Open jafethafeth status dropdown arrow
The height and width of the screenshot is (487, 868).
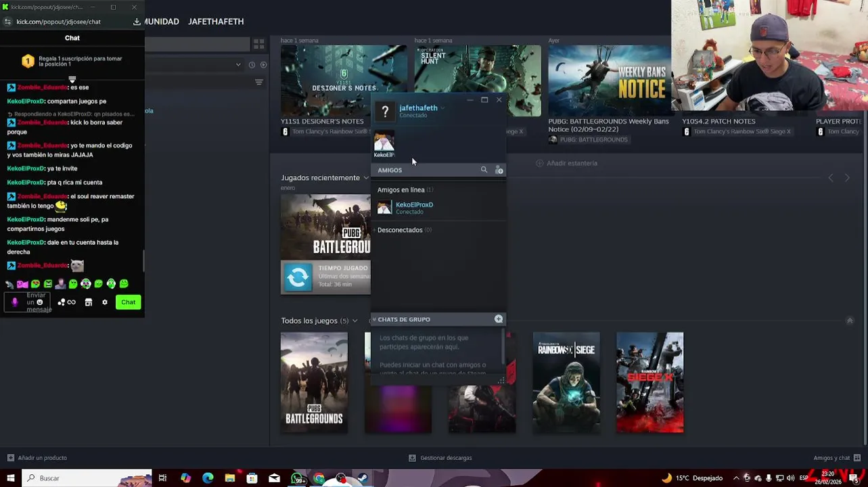click(442, 108)
